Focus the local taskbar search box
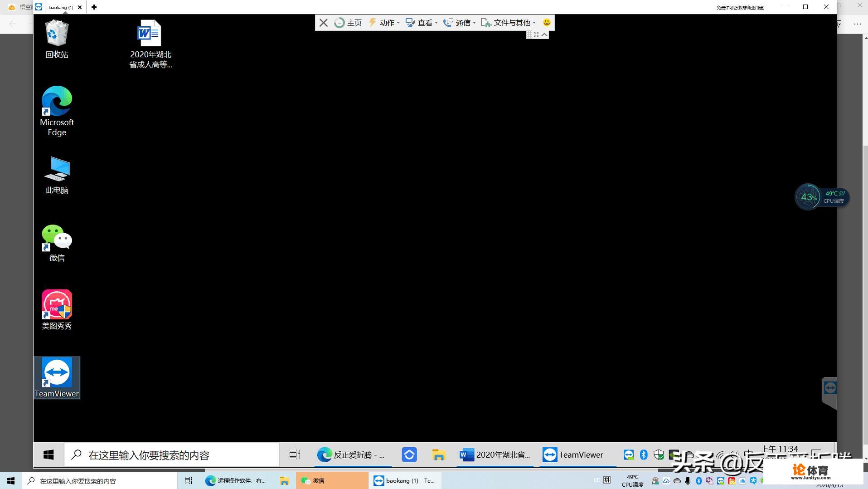This screenshot has height=489, width=868. [100, 480]
